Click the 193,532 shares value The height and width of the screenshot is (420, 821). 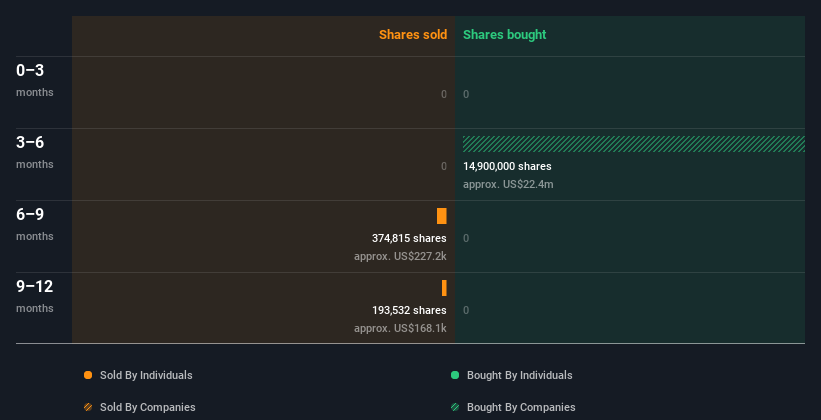409,310
